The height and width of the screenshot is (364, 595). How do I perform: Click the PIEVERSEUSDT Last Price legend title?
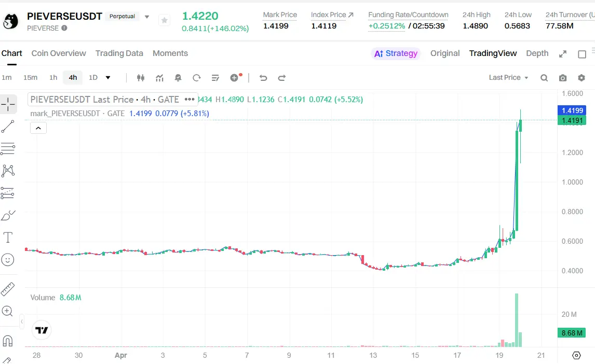[104, 99]
